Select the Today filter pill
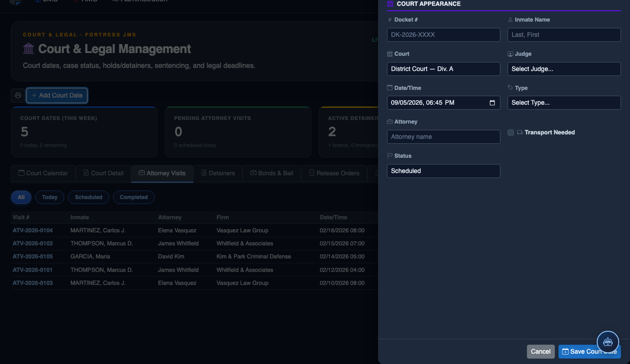This screenshot has width=630, height=364. click(49, 197)
